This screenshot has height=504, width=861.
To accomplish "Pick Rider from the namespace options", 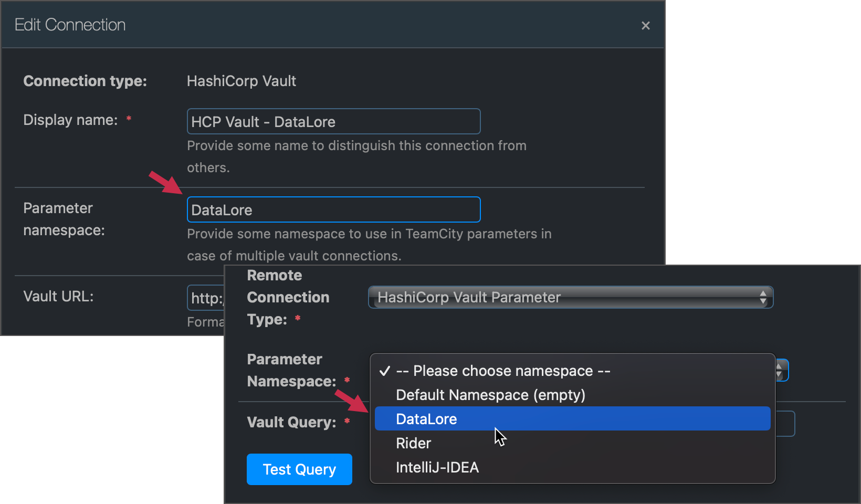I will [x=414, y=444].
